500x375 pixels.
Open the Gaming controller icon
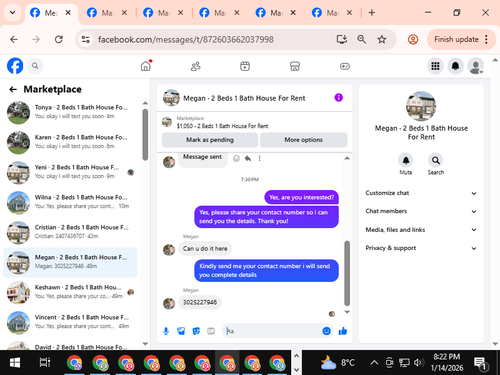345,66
